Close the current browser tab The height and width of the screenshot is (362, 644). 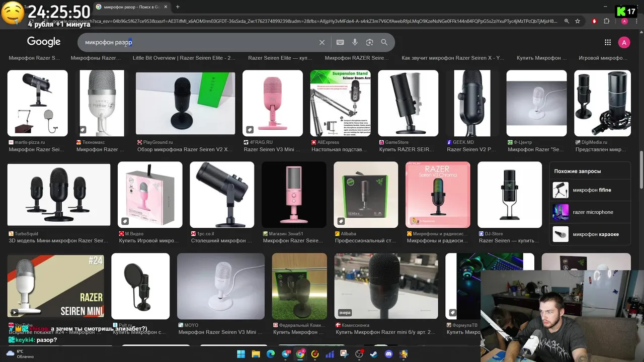point(166,7)
